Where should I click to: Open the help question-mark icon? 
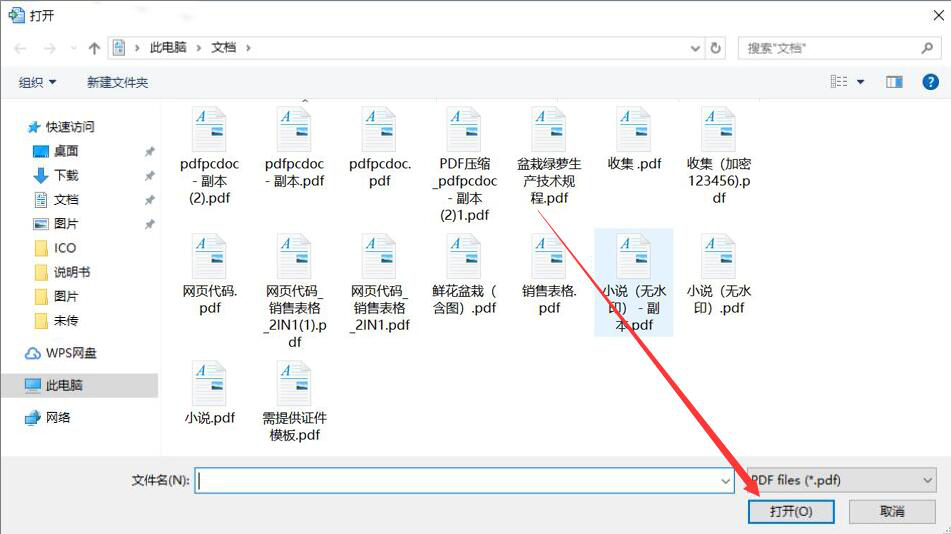pyautogui.click(x=930, y=82)
